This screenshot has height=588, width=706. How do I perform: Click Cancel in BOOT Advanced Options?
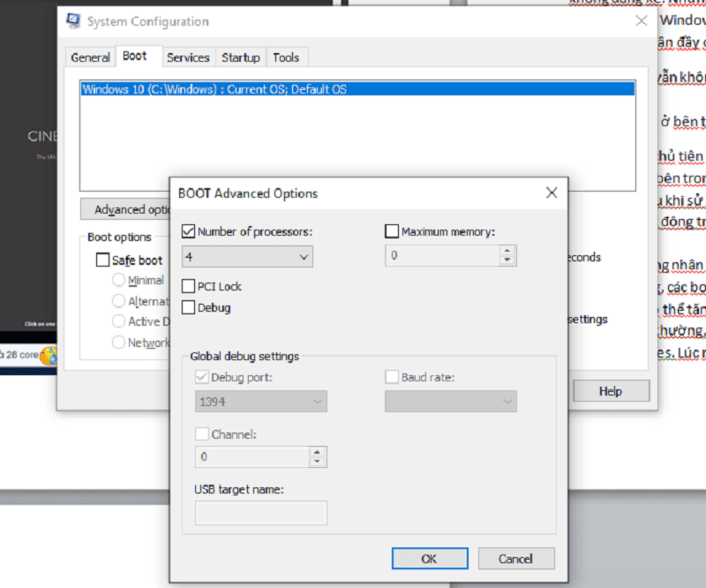[516, 559]
